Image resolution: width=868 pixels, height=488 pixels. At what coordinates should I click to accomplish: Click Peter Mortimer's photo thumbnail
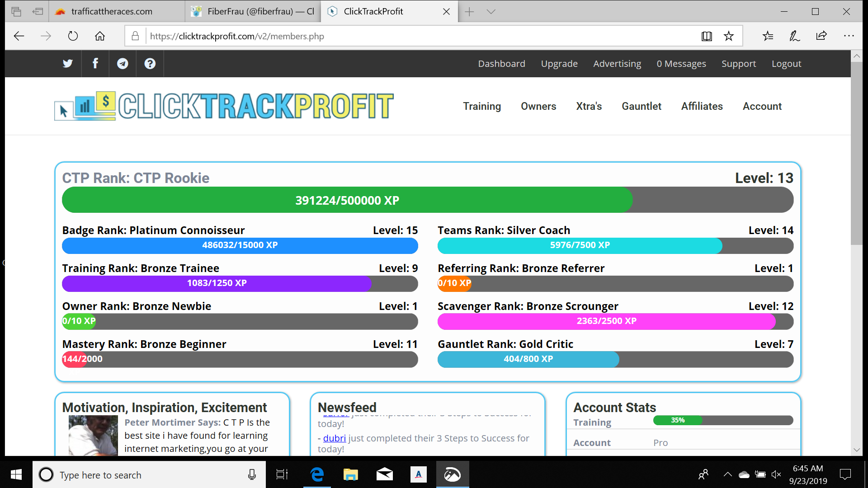point(93,436)
